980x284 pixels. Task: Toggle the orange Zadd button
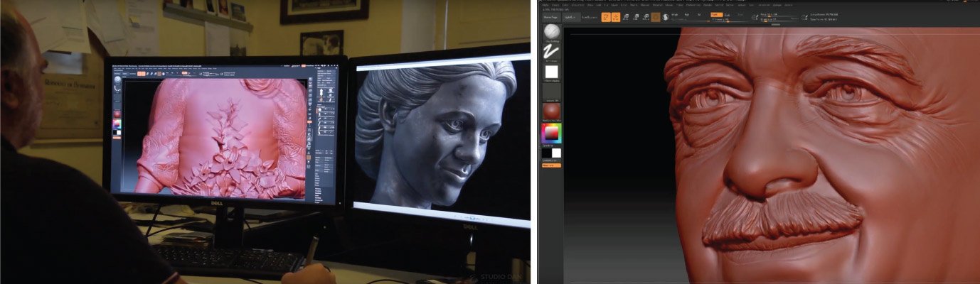(x=717, y=14)
